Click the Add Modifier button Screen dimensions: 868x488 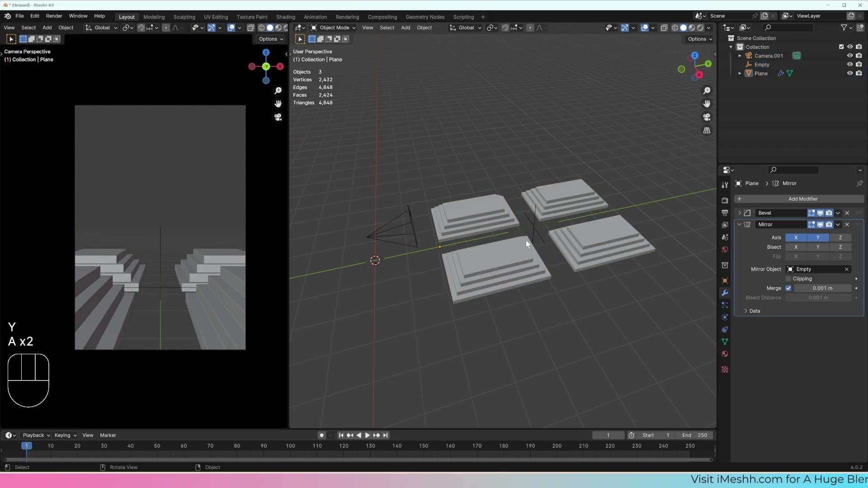(x=799, y=199)
